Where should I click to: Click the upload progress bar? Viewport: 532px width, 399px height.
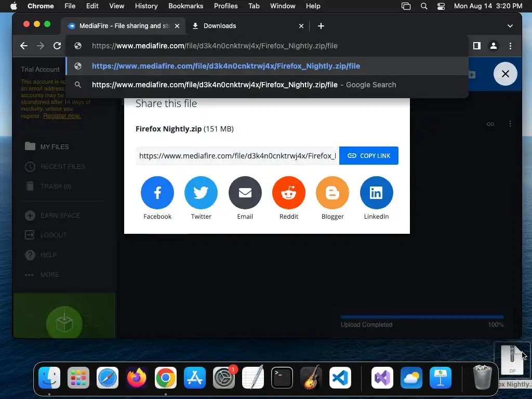(x=422, y=317)
